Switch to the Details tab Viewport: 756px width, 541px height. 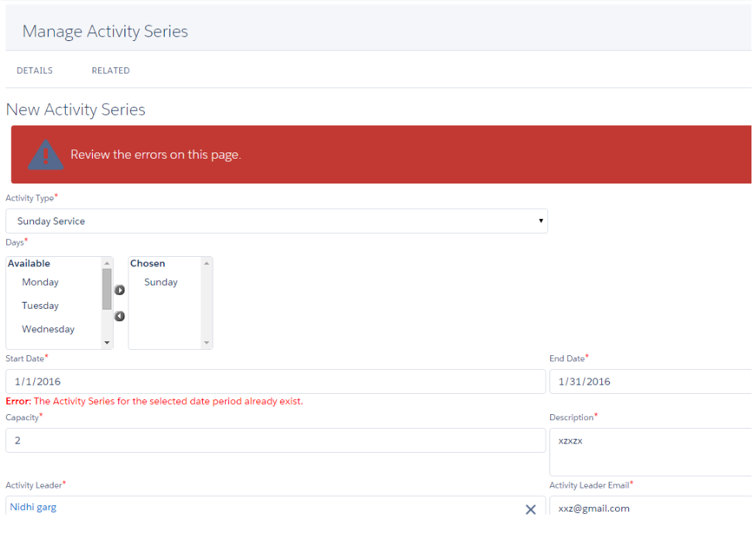35,70
